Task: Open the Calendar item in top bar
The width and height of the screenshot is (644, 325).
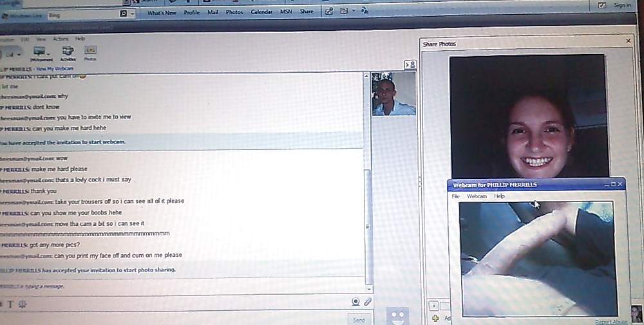Action: [261, 12]
